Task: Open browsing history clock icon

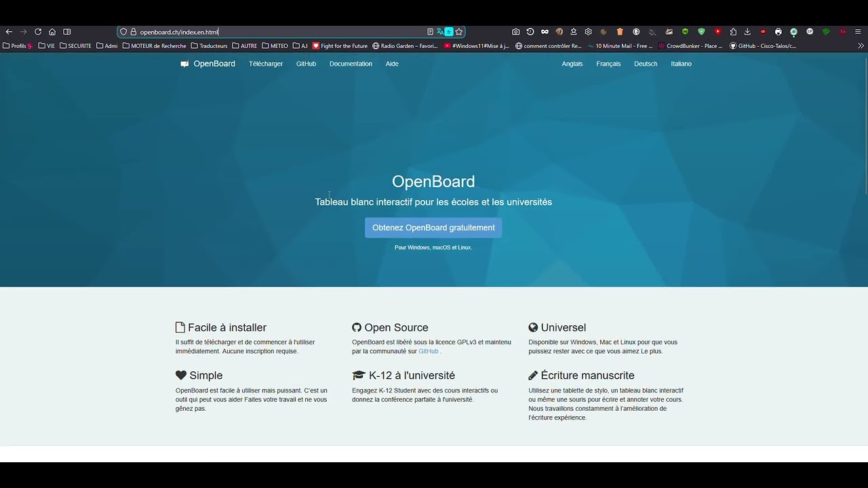Action: pyautogui.click(x=530, y=32)
